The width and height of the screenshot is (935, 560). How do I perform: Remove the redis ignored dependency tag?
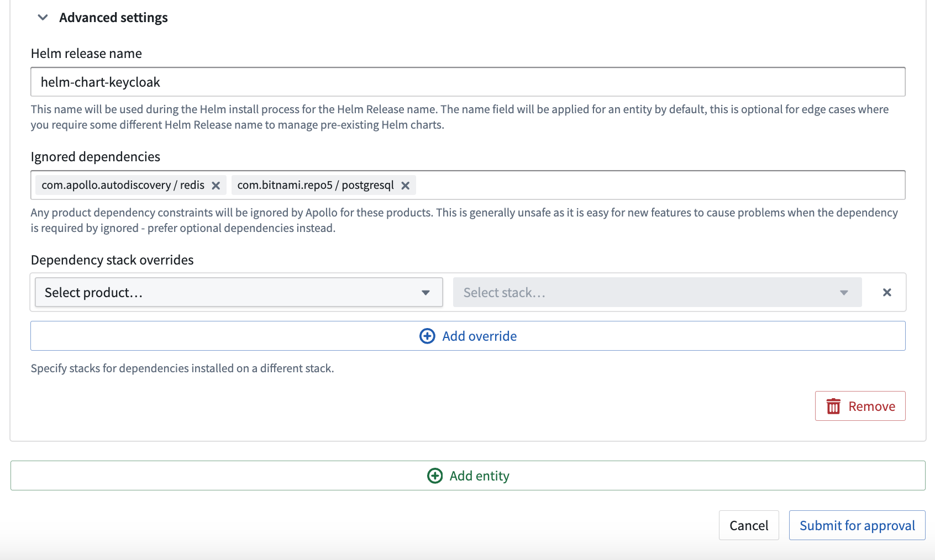[216, 186]
